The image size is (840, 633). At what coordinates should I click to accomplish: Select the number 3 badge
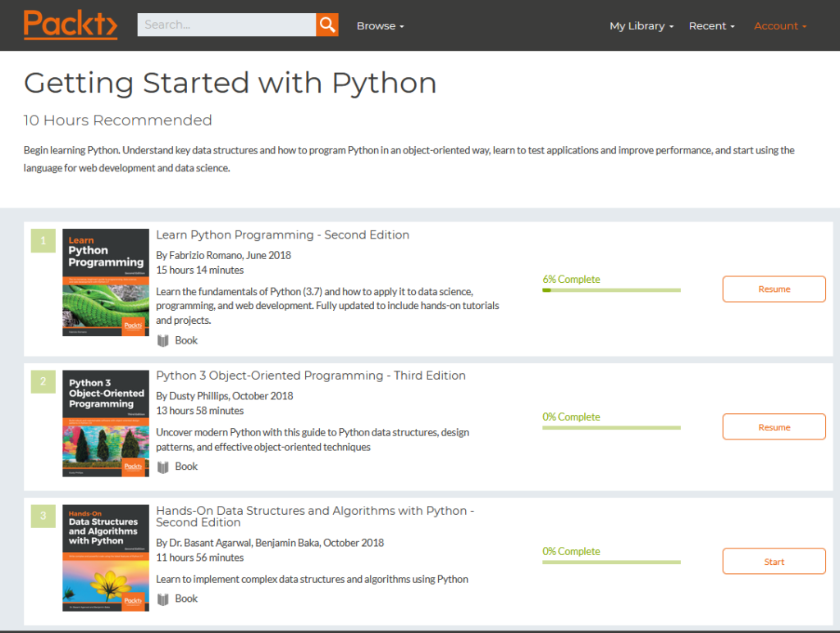(43, 517)
